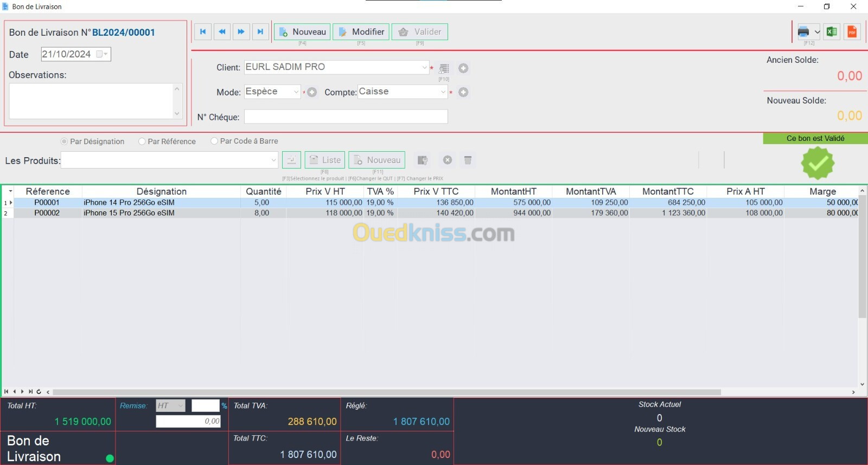Open the grid column selector corner arrow

tap(10, 191)
